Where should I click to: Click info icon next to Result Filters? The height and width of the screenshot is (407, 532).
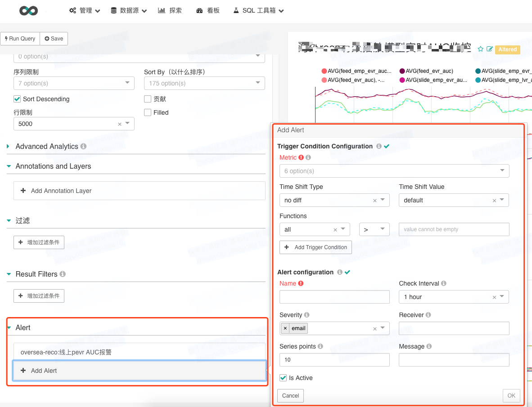tap(63, 274)
